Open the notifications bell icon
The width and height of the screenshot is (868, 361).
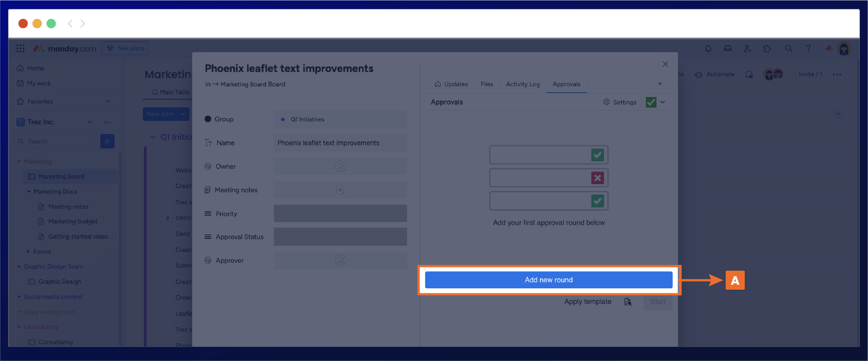708,49
